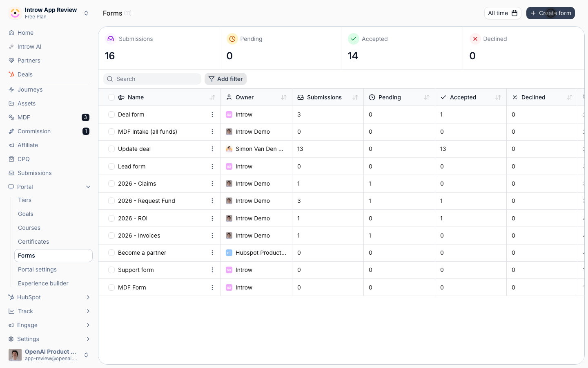Viewport: 588px width, 368px height.
Task: Open the Support form row's three-dot menu
Action: coord(212,270)
